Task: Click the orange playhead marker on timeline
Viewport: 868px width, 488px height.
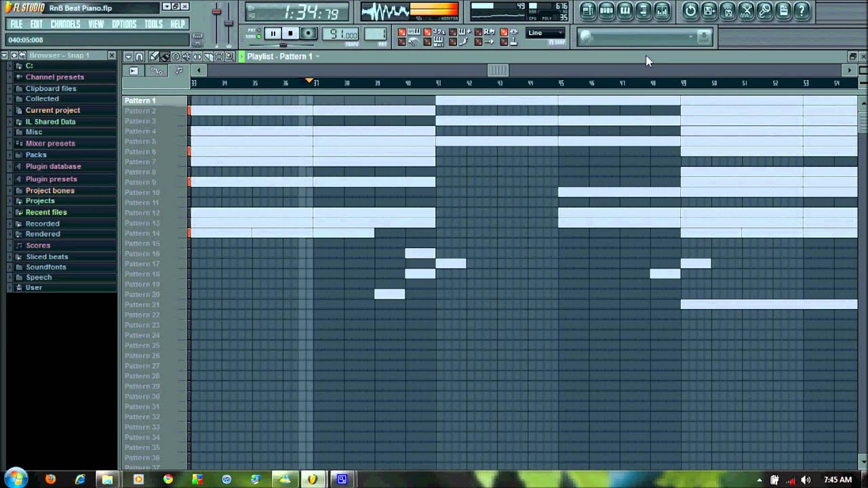Action: tap(309, 81)
